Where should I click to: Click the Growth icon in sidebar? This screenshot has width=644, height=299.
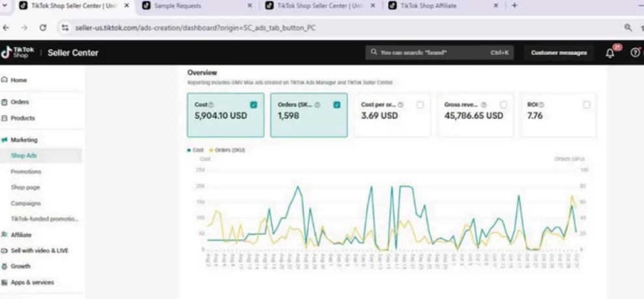[4, 266]
